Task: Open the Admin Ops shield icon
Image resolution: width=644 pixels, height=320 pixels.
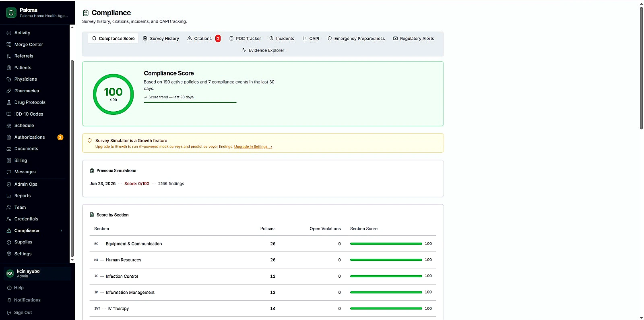Action: tap(9, 184)
